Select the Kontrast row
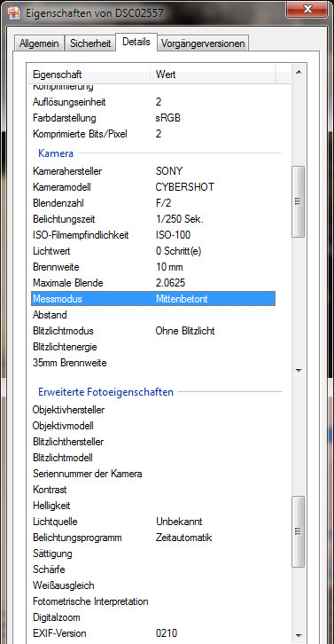The height and width of the screenshot is (644, 334). (153, 490)
